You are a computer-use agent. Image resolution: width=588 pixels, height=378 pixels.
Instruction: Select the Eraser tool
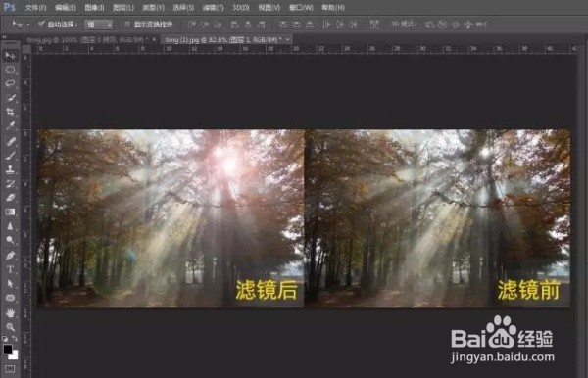tap(10, 198)
